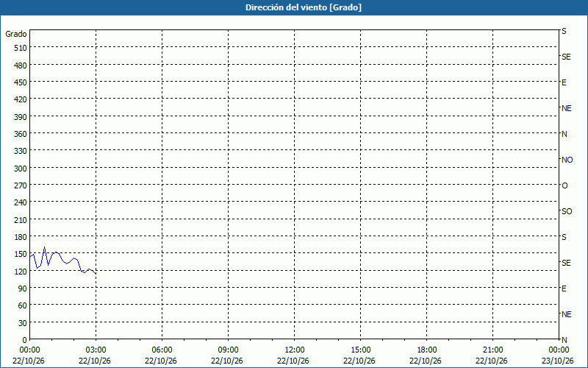Click the 450 degree axis label
Image resolution: width=588 pixels, height=368 pixels.
[x=21, y=82]
